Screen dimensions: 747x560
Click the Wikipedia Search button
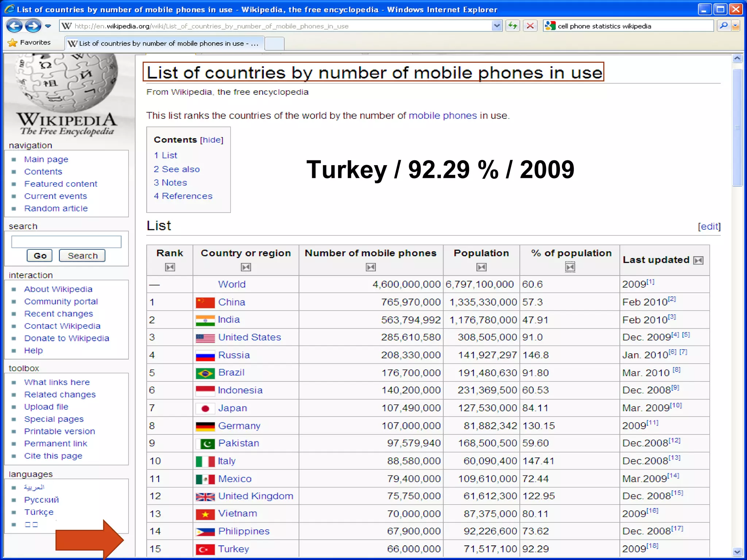(x=82, y=256)
